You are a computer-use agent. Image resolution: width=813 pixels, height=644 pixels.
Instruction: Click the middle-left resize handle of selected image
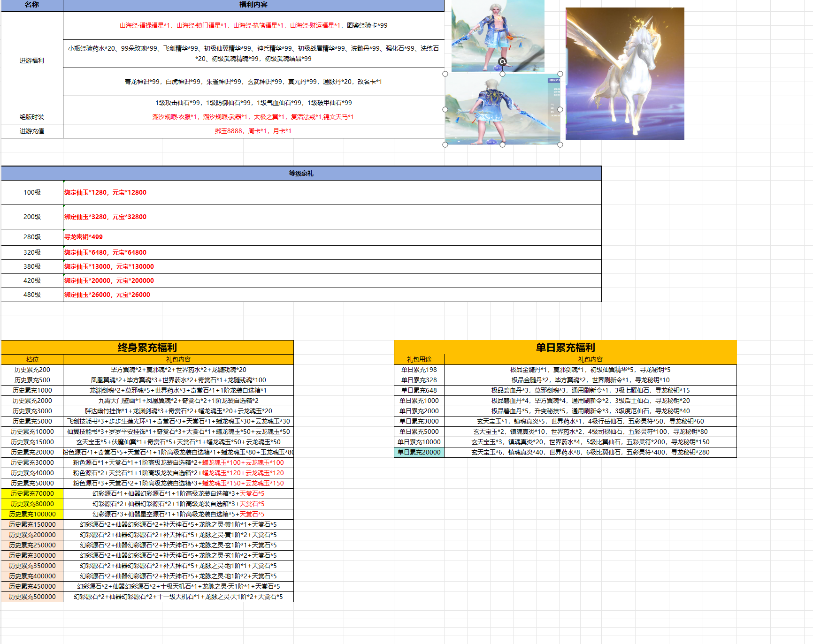point(445,109)
